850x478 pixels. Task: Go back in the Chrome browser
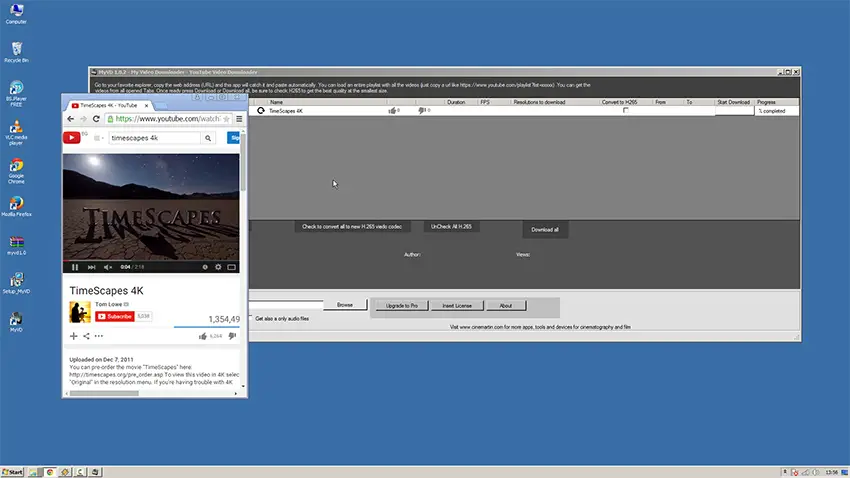click(x=70, y=119)
